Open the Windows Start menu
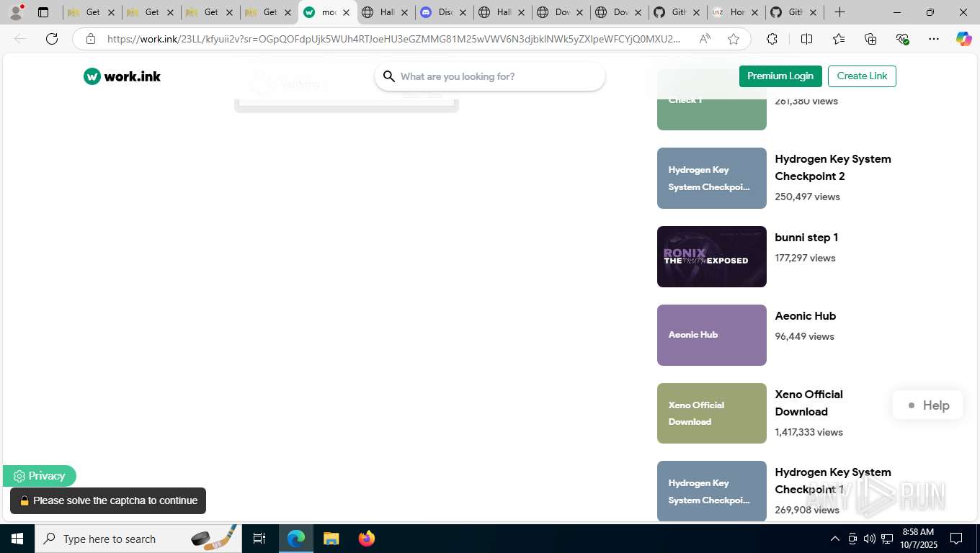Viewport: 980px width, 553px height. pos(17,539)
